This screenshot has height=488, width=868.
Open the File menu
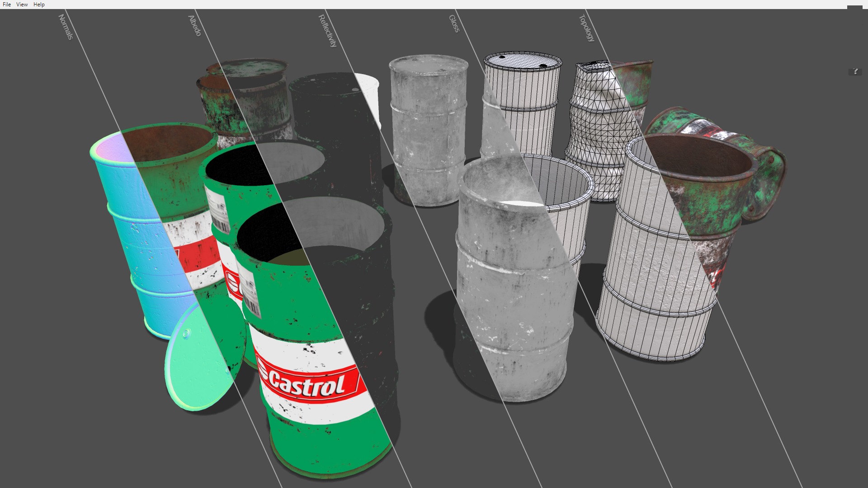point(7,5)
